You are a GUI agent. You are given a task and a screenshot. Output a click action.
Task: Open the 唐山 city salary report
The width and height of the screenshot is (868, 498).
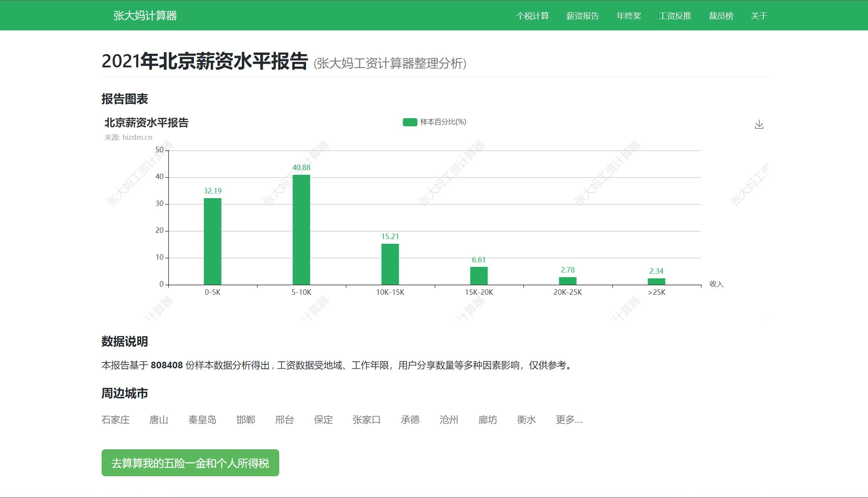click(160, 420)
